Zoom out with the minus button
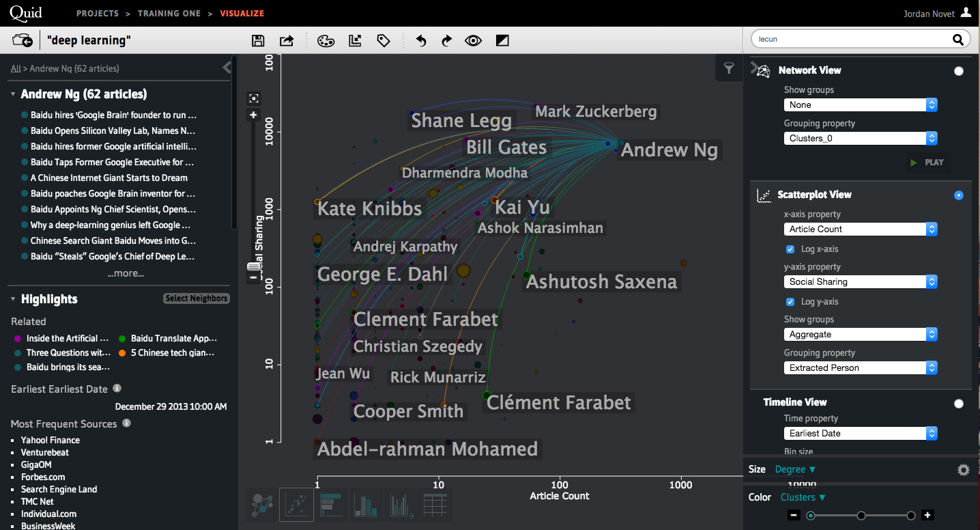Screen dimensions: 980x530 pyautogui.click(x=253, y=277)
